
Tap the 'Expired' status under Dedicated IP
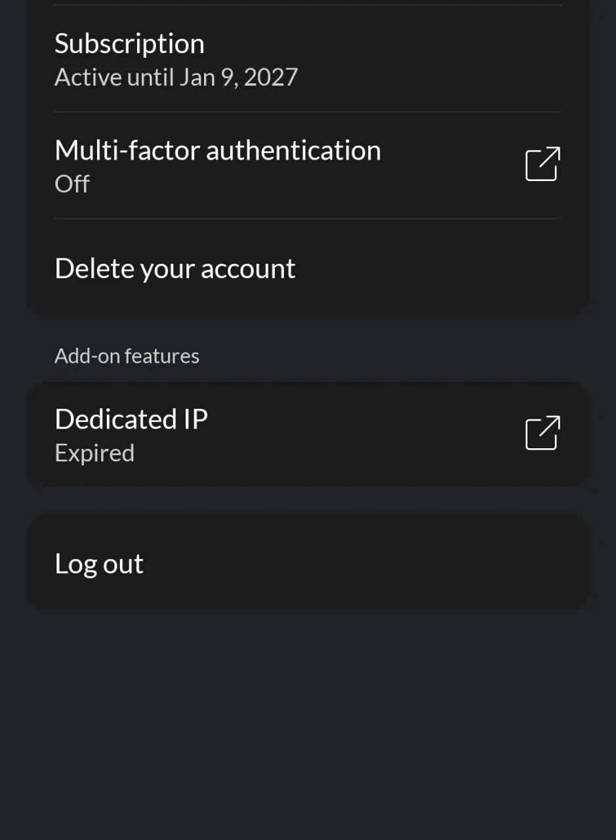(x=94, y=453)
